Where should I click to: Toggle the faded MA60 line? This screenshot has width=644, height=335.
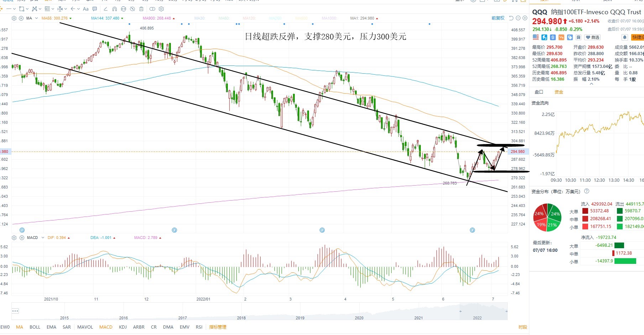pos(224,18)
